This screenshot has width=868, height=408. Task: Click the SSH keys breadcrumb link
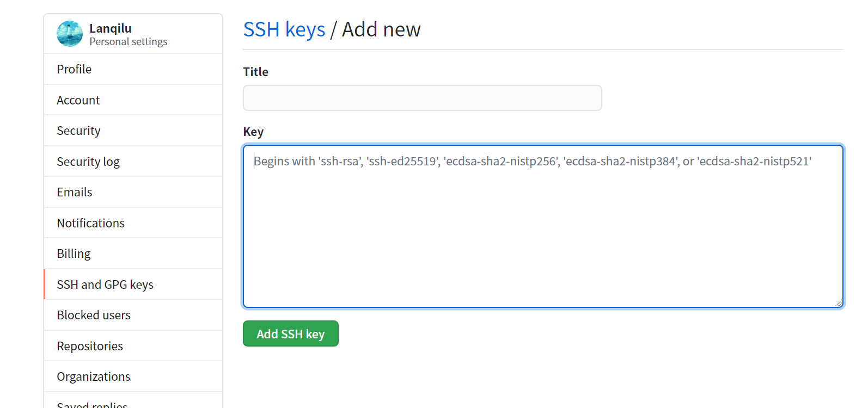click(284, 29)
